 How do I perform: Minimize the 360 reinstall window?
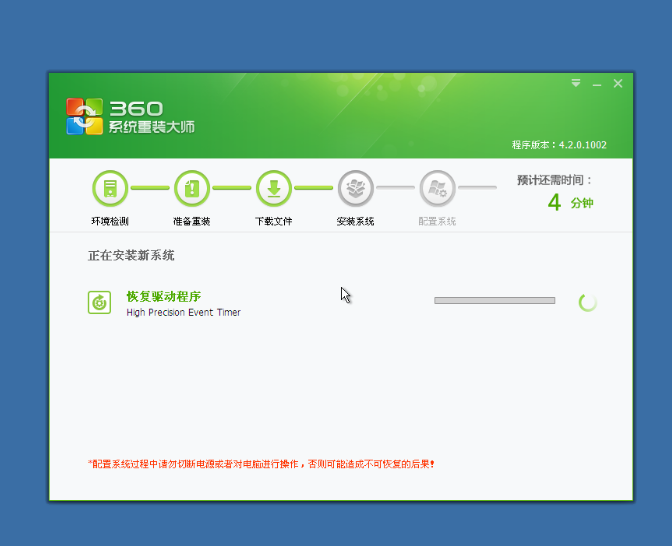pos(597,84)
